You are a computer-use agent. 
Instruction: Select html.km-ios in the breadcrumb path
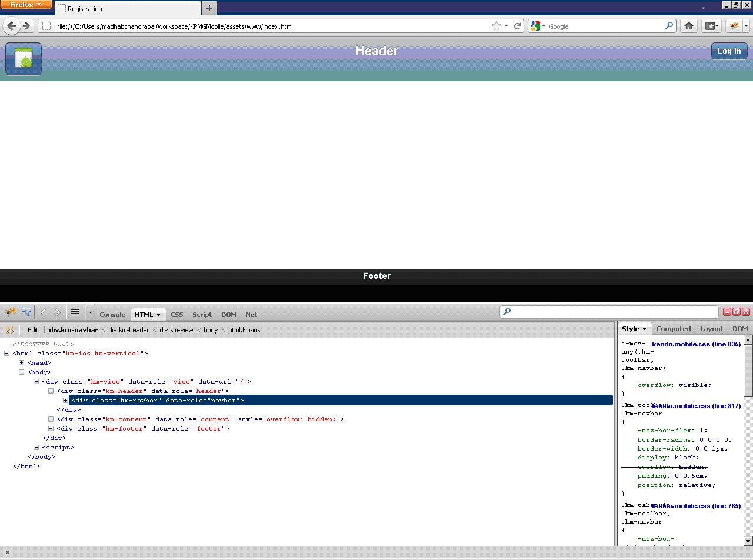[244, 330]
